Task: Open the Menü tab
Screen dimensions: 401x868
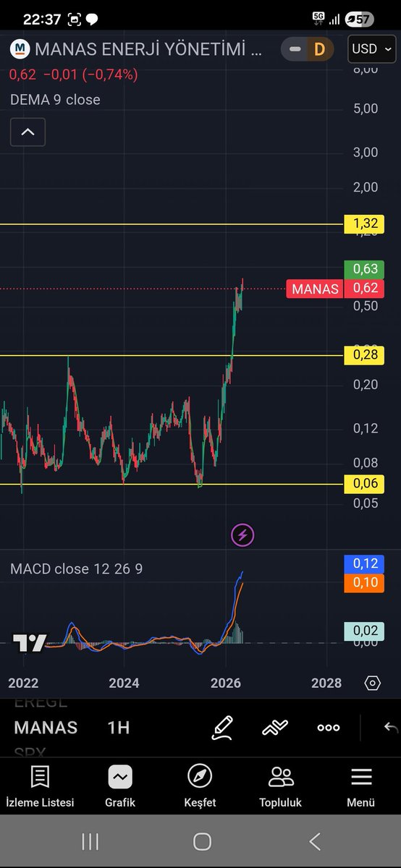Action: 360,787
